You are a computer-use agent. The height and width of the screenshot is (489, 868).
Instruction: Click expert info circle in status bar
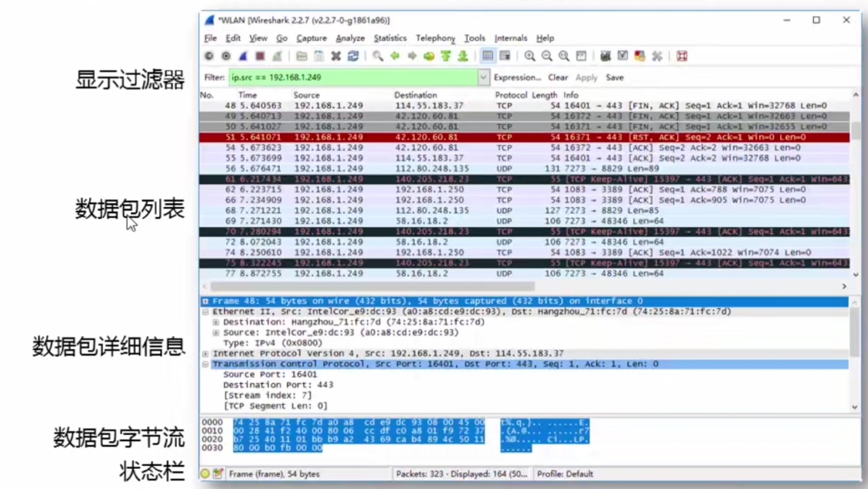pyautogui.click(x=206, y=474)
